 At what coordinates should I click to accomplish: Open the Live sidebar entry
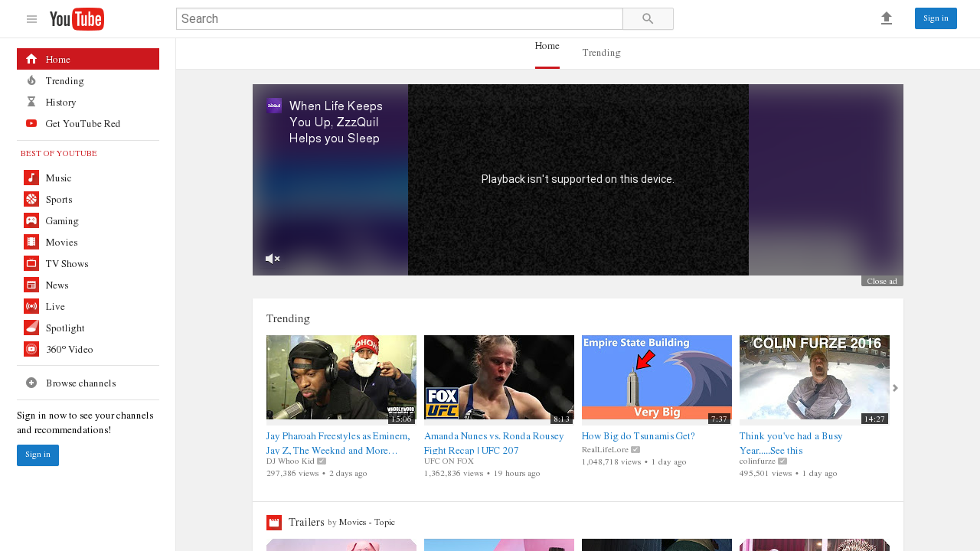[88, 306]
